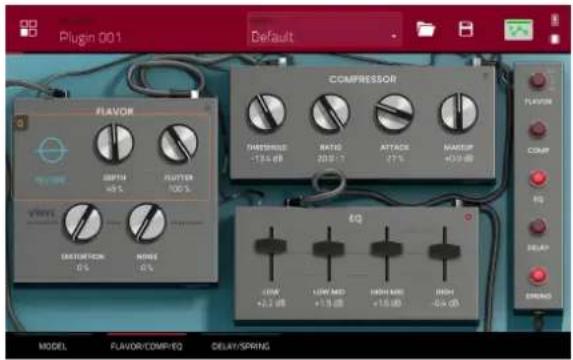The width and height of the screenshot is (573, 360).
Task: Click the red LED on EQ panel
Action: pos(468,217)
